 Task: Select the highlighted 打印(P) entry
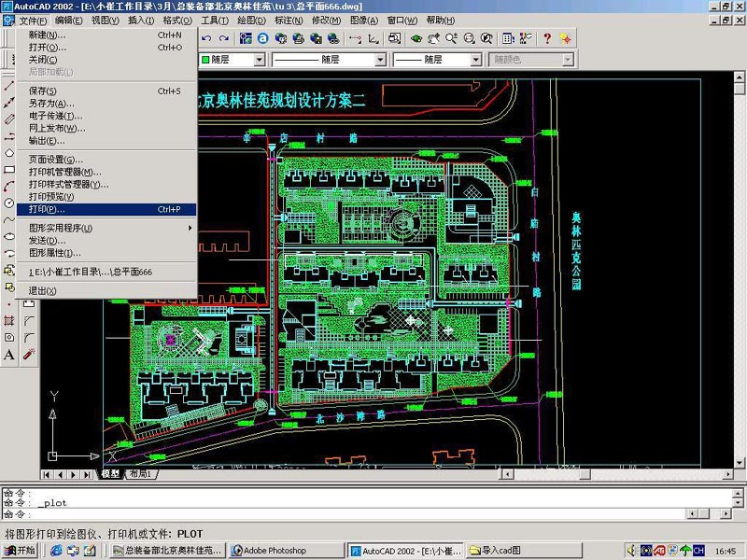[106, 209]
